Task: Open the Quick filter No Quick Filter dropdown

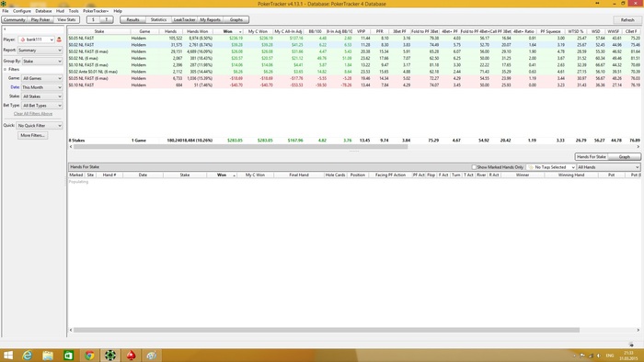Action: 40,126
